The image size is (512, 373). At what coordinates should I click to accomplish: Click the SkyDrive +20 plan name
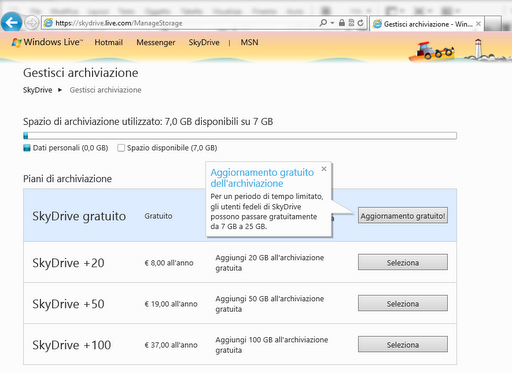68,263
